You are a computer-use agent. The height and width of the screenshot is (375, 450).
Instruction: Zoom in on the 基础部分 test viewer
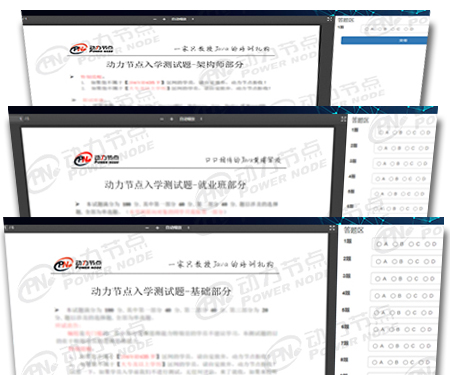[x=157, y=228]
